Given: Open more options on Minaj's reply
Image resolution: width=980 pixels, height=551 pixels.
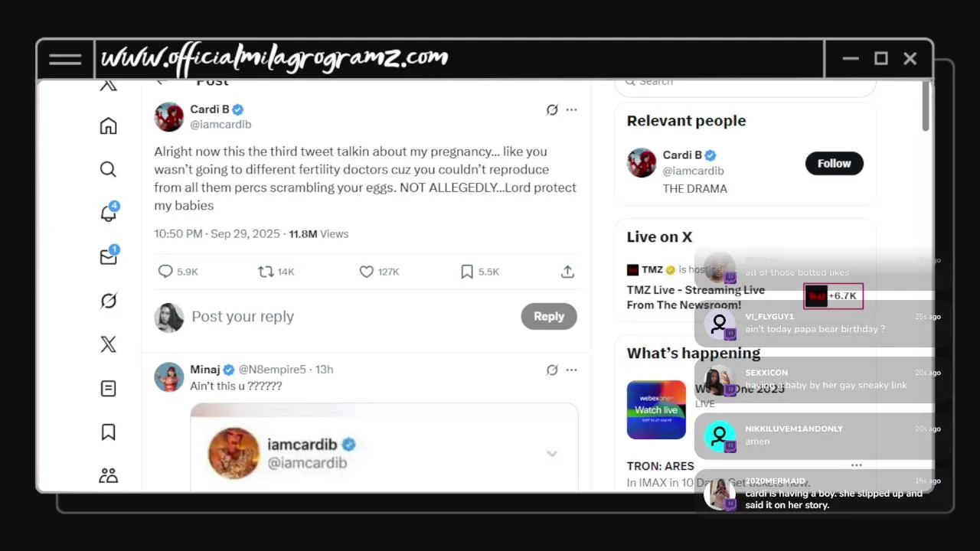Looking at the screenshot, I should [x=571, y=370].
